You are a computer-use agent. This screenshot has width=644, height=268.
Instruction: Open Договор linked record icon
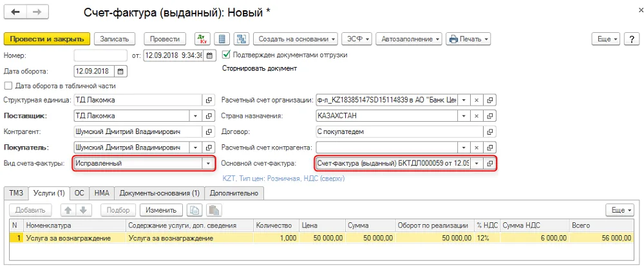(x=489, y=131)
